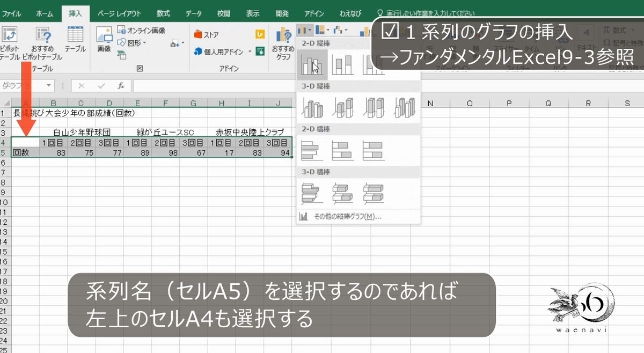The height and width of the screenshot is (353, 644).
Task: Select 2-D stacked bar chart
Action: pyautogui.click(x=342, y=151)
